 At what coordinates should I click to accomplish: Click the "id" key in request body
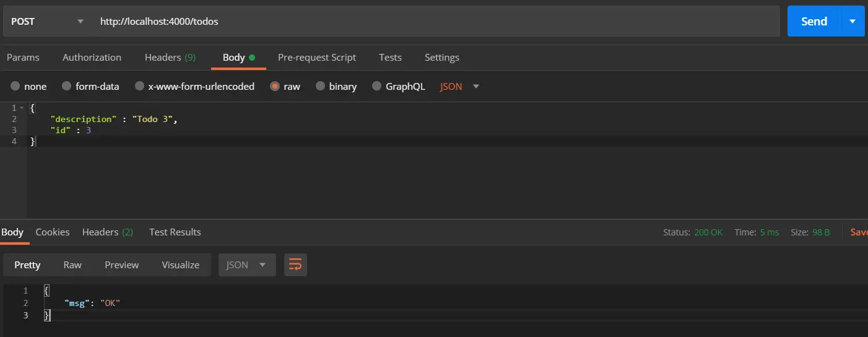61,130
